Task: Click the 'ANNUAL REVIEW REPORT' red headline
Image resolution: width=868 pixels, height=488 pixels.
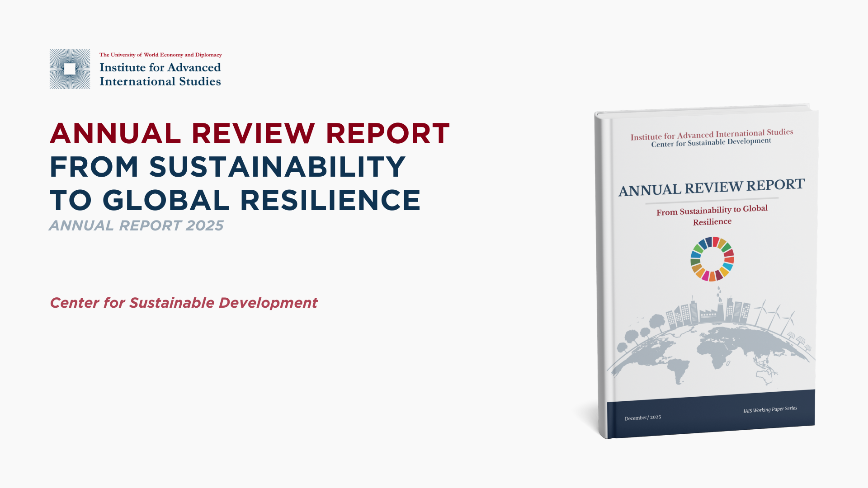Action: [x=250, y=134]
